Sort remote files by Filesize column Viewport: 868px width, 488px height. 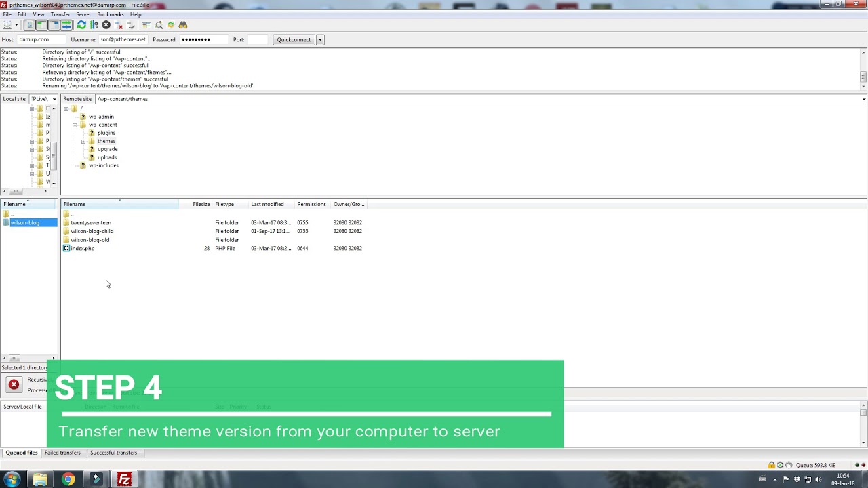(x=197, y=204)
